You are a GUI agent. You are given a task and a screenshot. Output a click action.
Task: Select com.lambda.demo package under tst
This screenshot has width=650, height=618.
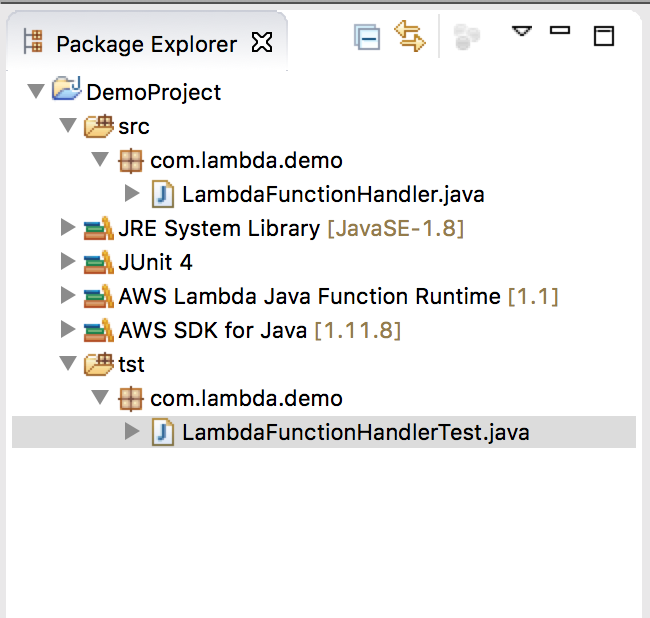click(x=246, y=398)
